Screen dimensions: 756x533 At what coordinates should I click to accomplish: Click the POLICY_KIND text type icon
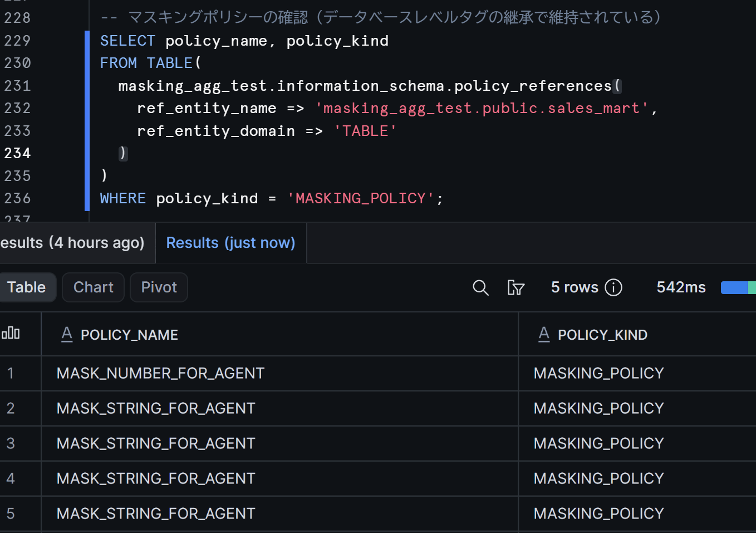[544, 334]
